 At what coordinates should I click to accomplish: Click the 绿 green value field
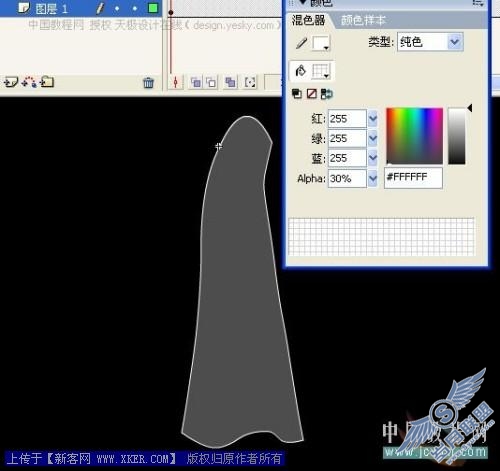pyautogui.click(x=347, y=138)
